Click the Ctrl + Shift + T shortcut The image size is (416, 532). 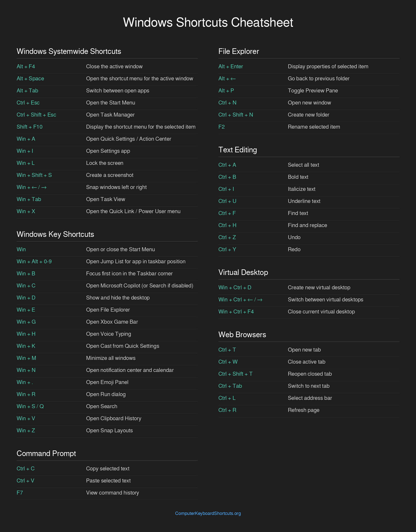235,374
